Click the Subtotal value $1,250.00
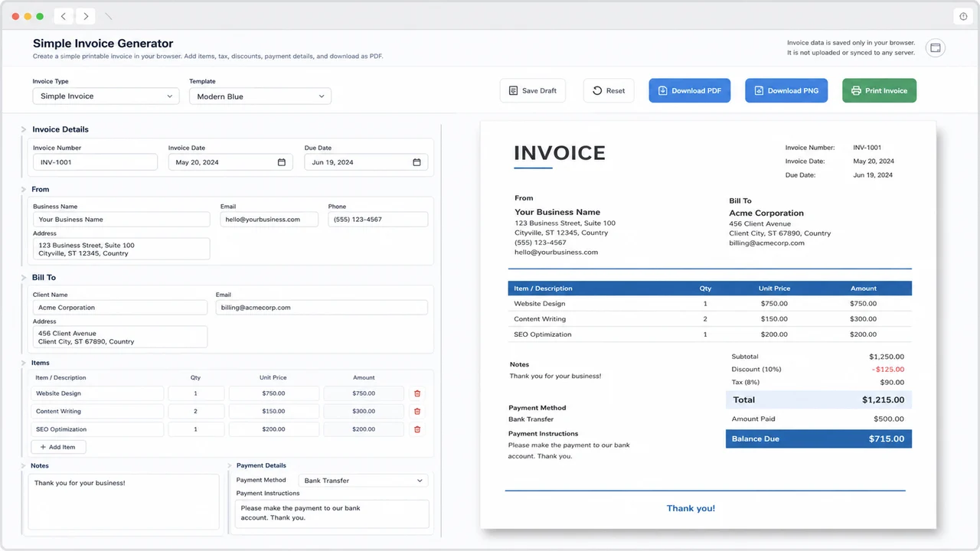The width and height of the screenshot is (980, 551). [887, 357]
